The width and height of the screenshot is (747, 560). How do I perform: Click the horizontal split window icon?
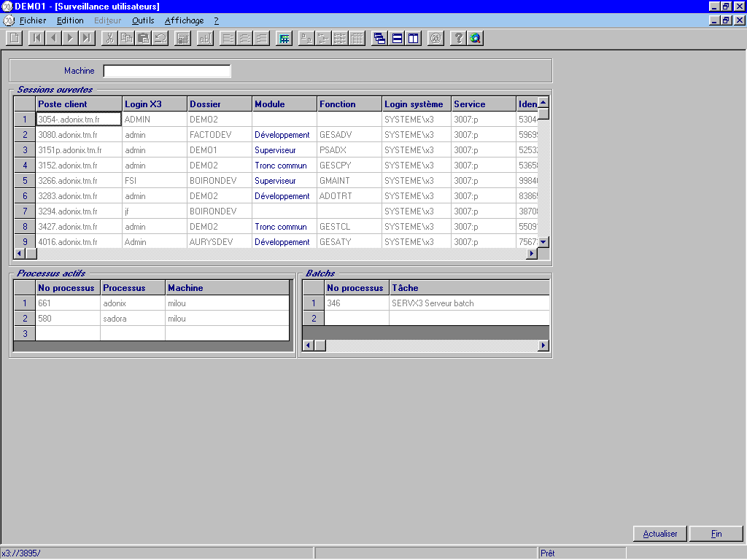tap(396, 38)
